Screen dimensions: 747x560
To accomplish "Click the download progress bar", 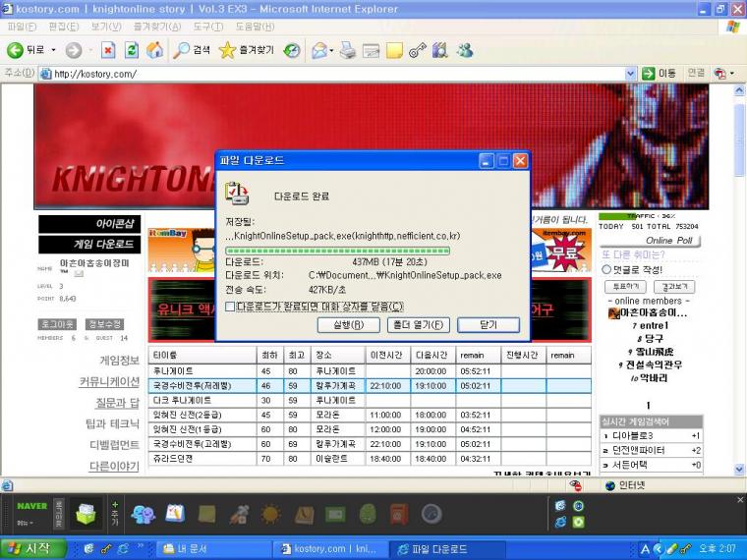I will tap(338, 251).
